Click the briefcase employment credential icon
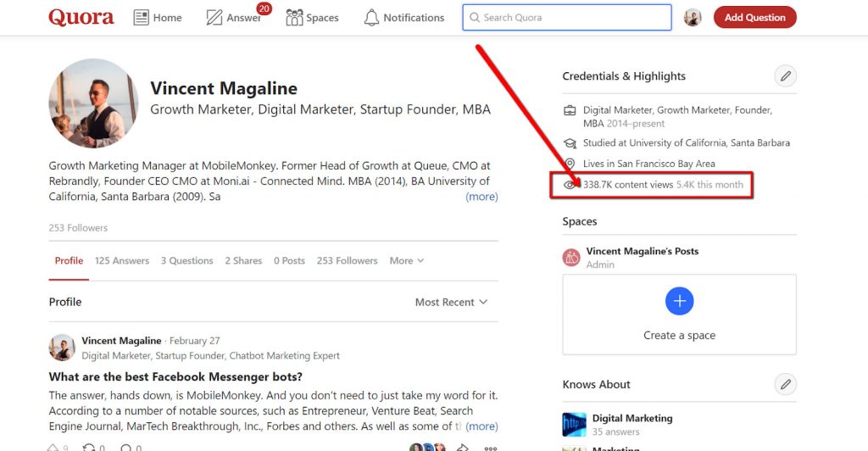The height and width of the screenshot is (451, 868). point(570,111)
